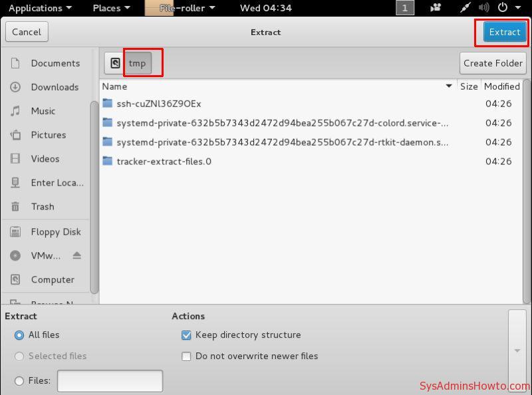Screen dimensions: 532x395
Task: Choose Enter Location in the sidebar
Action: [x=46, y=183]
